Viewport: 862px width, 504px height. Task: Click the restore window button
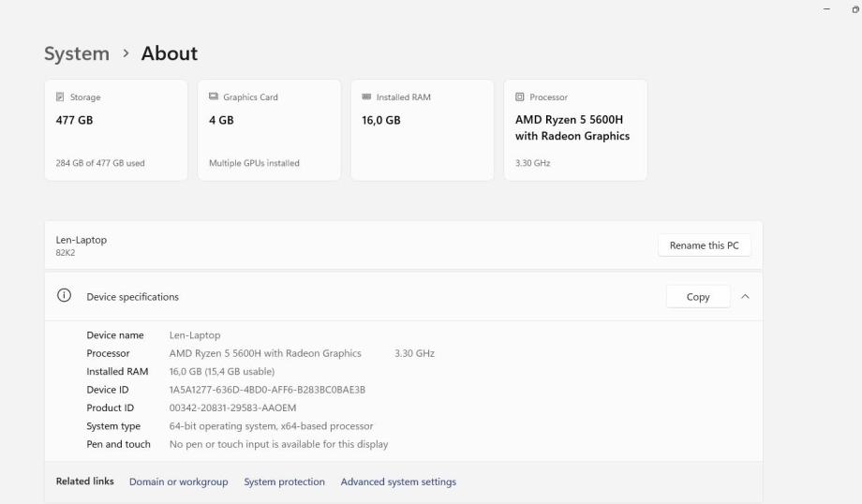(x=855, y=8)
